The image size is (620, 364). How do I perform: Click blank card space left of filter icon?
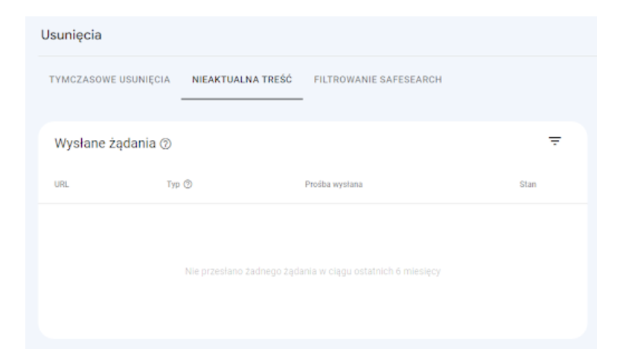pos(372,141)
